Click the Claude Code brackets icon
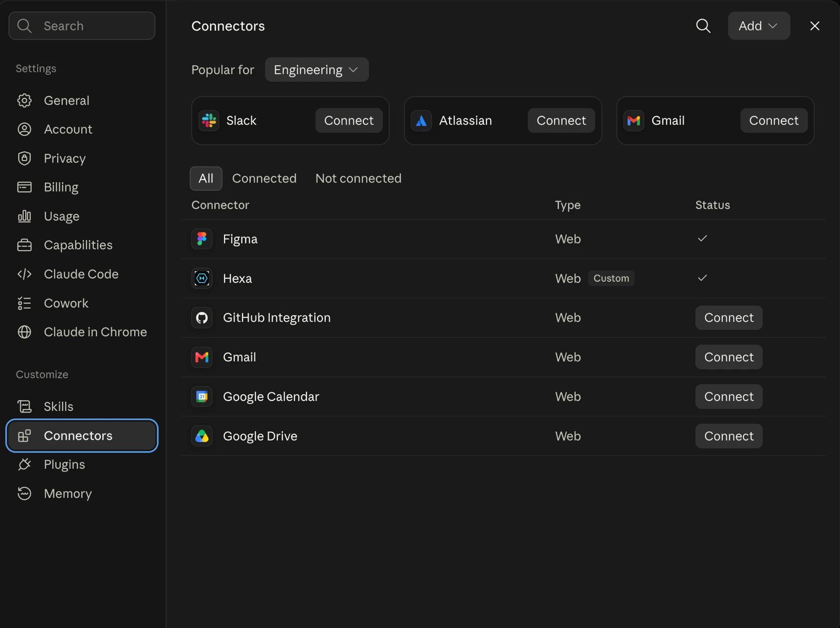The height and width of the screenshot is (628, 840). coord(24,274)
